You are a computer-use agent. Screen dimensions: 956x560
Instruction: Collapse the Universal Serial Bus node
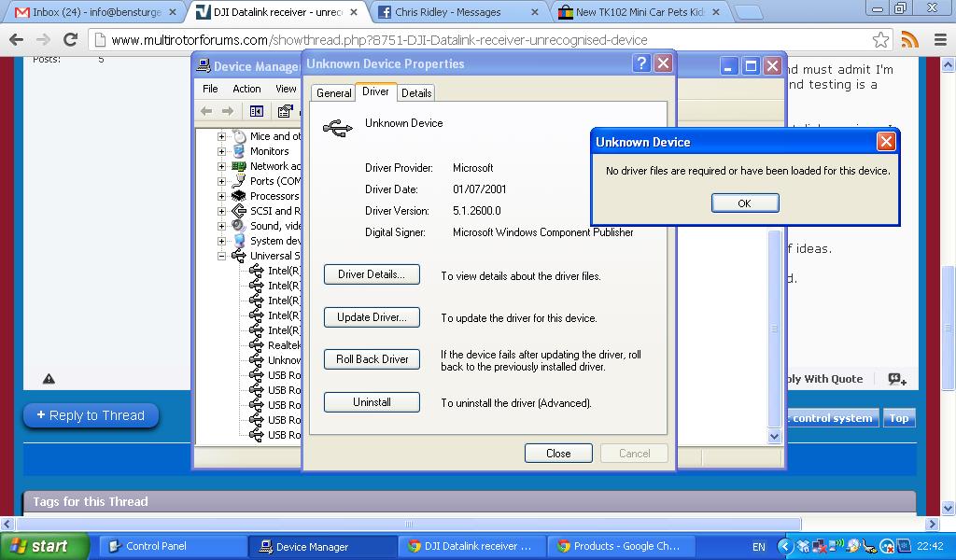point(222,256)
